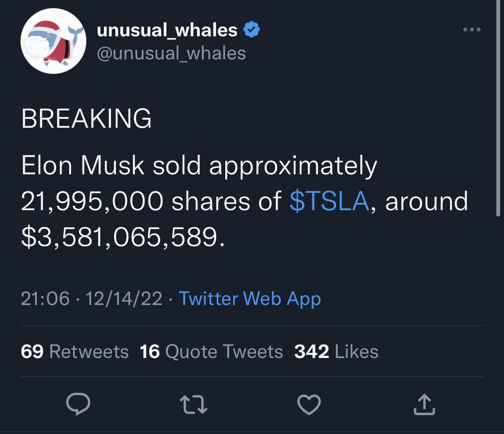
Task: Open the @unusual_whales handle
Action: tap(171, 53)
